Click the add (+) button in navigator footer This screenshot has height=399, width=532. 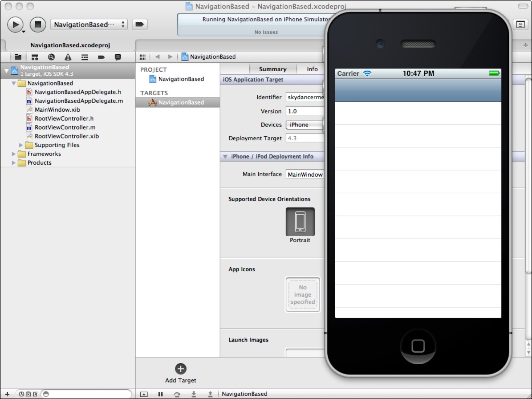[x=7, y=394]
